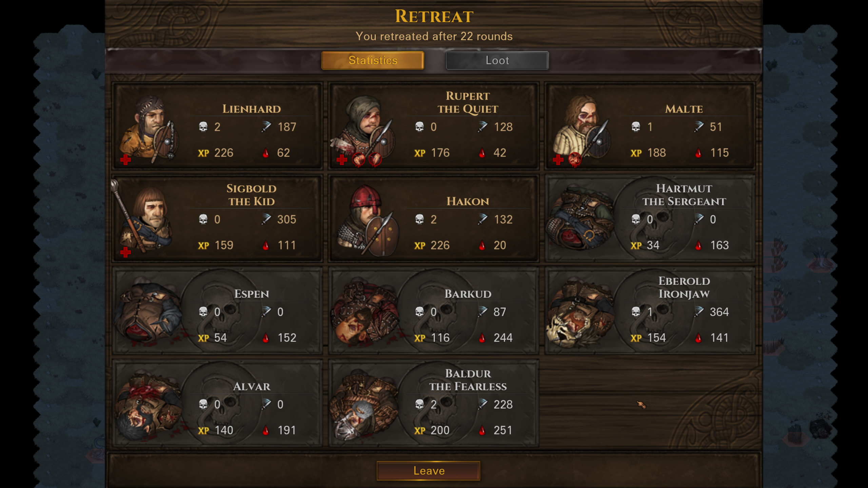The height and width of the screenshot is (488, 868).
Task: Click Malte's red cross health icon
Action: pyautogui.click(x=558, y=160)
